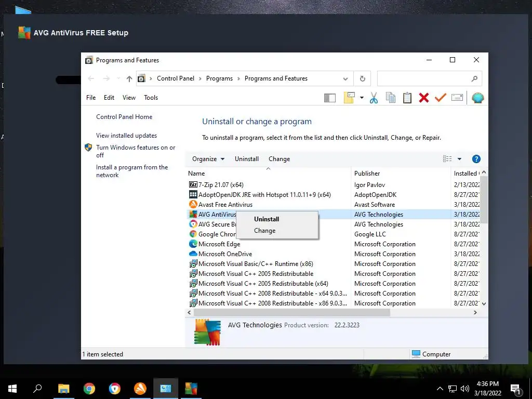532x399 pixels.
Task: Click Turn Windows features on or off
Action: 136,151
